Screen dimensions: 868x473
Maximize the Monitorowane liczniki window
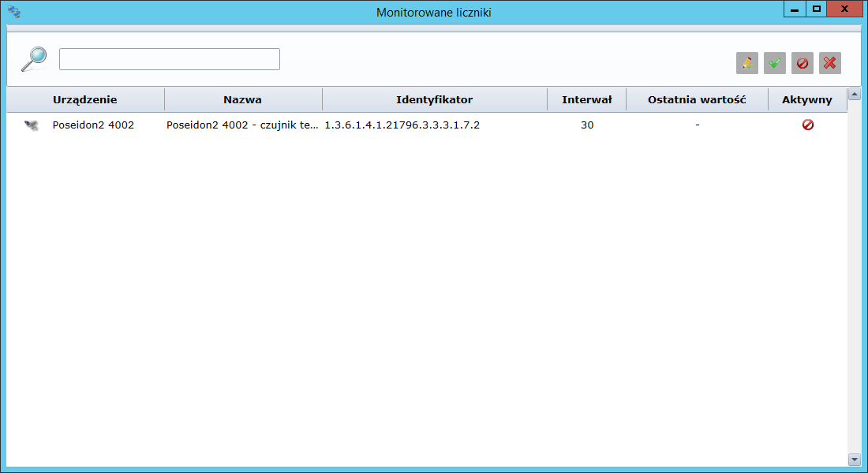[816, 9]
